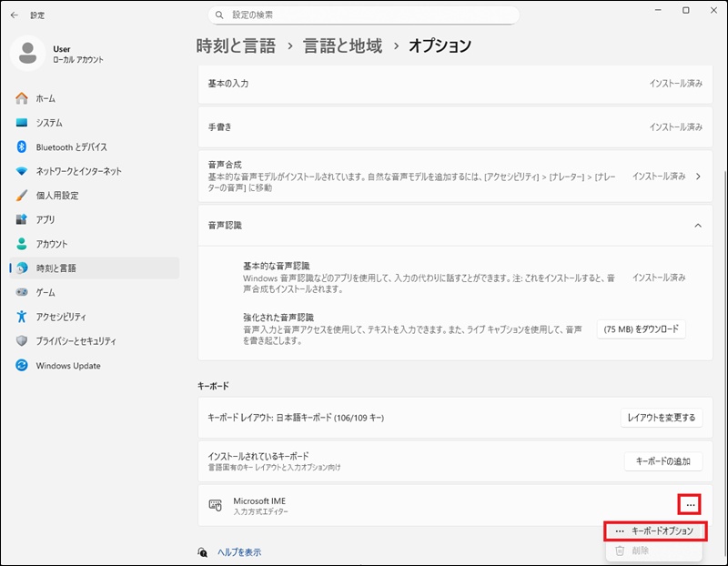Viewport: 728px width, 566px height.
Task: Navigate to 時刻と言語 breadcrumb
Action: 236,45
